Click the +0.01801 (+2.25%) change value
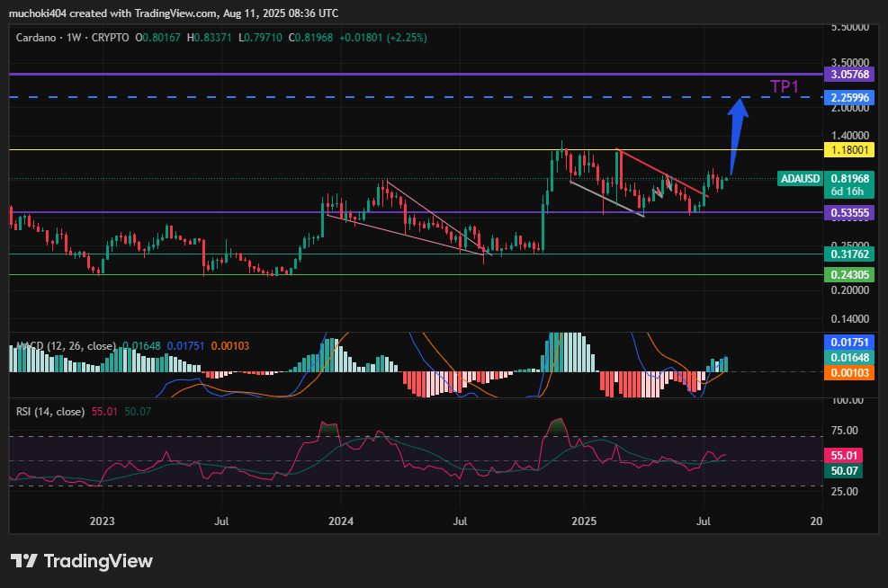The width and height of the screenshot is (888, 588). coord(383,38)
